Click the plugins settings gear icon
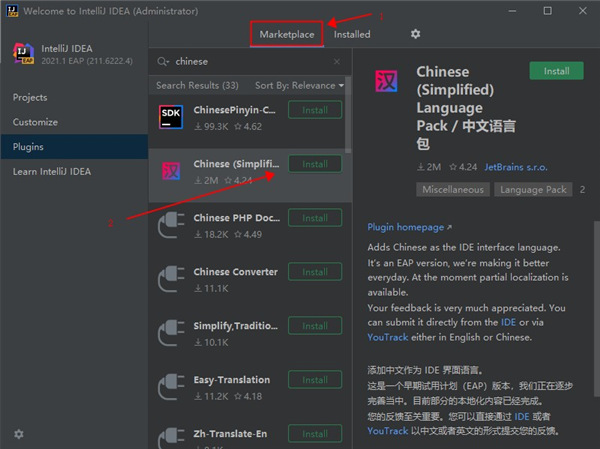 click(x=416, y=34)
